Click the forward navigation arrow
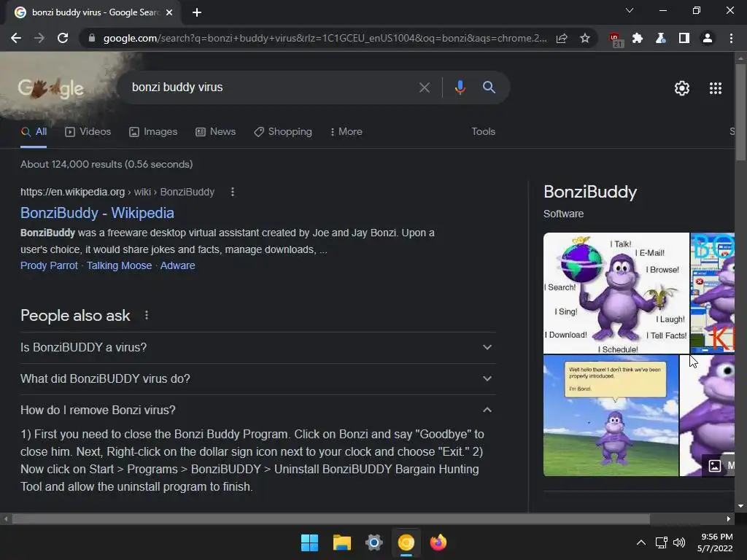Screen dimensions: 747x560 [39, 38]
